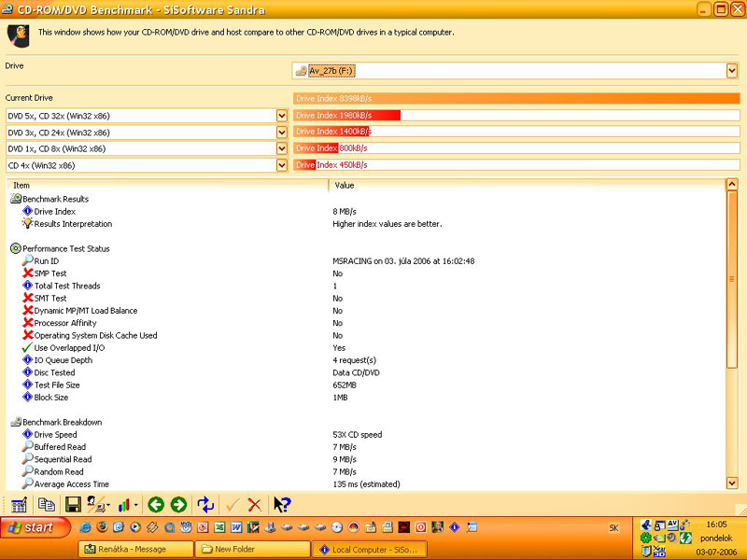Click the taskbar clock showing 16:05
Viewport: 747px width, 560px height.
(716, 525)
